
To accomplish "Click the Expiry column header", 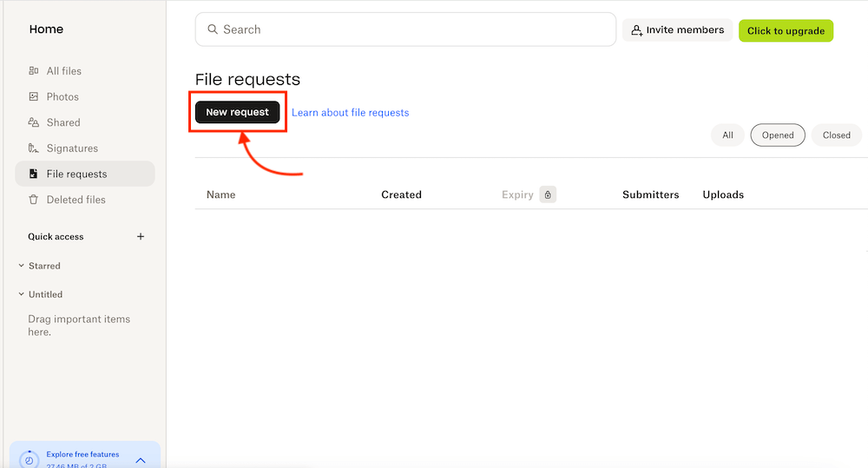I will (x=517, y=194).
